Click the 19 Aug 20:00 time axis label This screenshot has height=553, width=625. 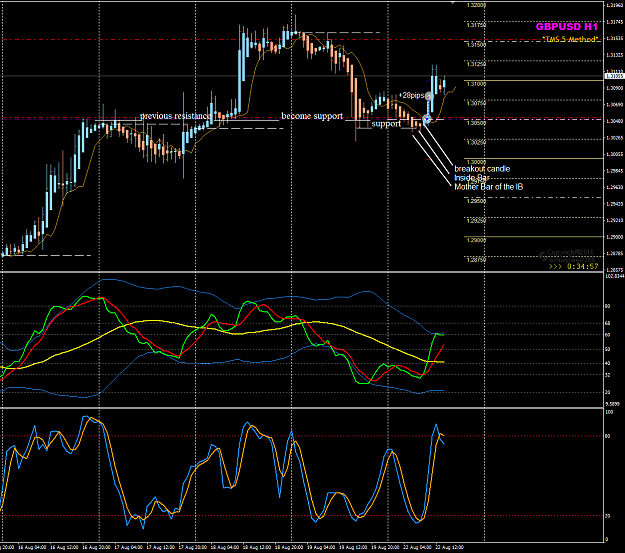[385, 547]
